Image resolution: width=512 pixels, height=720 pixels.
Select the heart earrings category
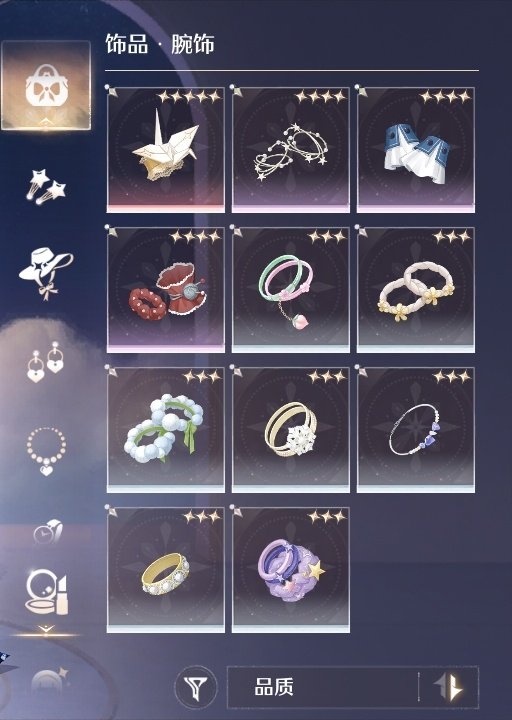[x=45, y=361]
